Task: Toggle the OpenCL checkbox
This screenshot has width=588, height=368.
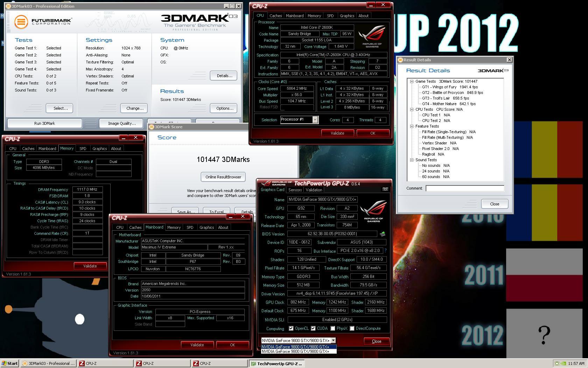Action: point(291,328)
